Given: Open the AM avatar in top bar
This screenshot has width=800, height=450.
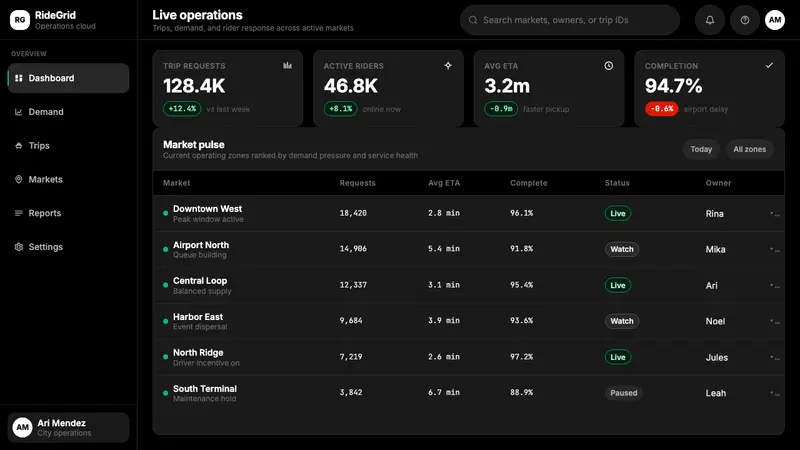Looking at the screenshot, I should tap(774, 20).
